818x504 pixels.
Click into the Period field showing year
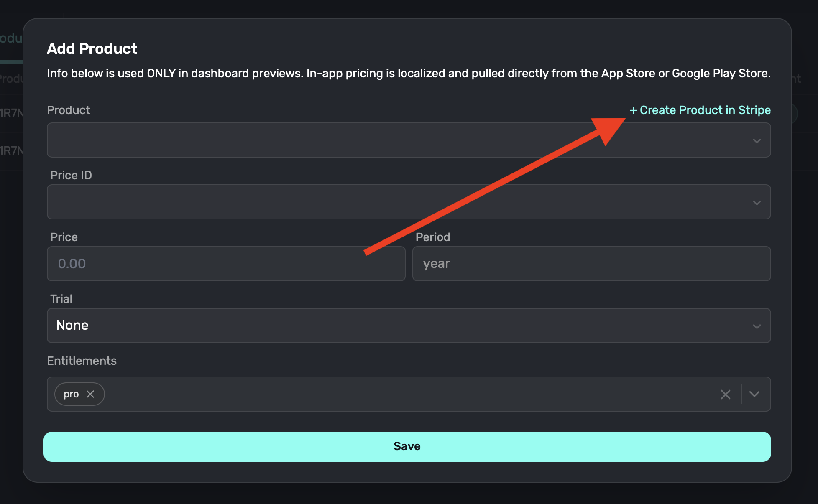(x=591, y=264)
